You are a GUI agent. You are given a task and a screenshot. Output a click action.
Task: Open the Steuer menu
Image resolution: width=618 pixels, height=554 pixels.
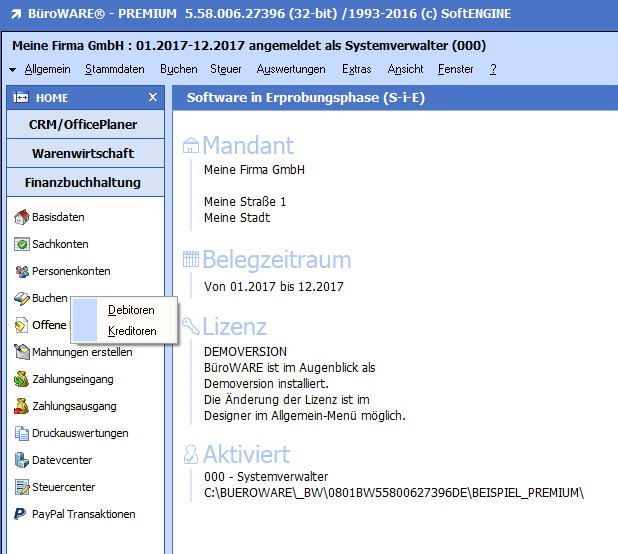coord(225,69)
